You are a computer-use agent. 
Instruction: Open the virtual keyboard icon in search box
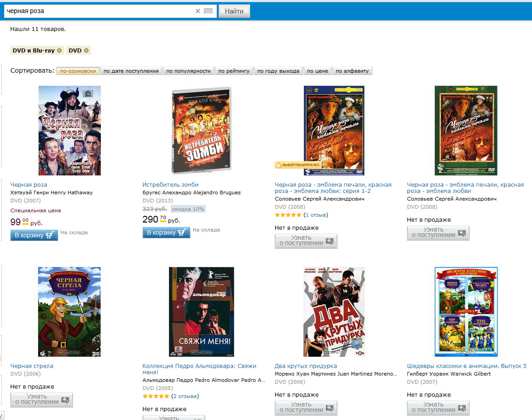click(208, 11)
